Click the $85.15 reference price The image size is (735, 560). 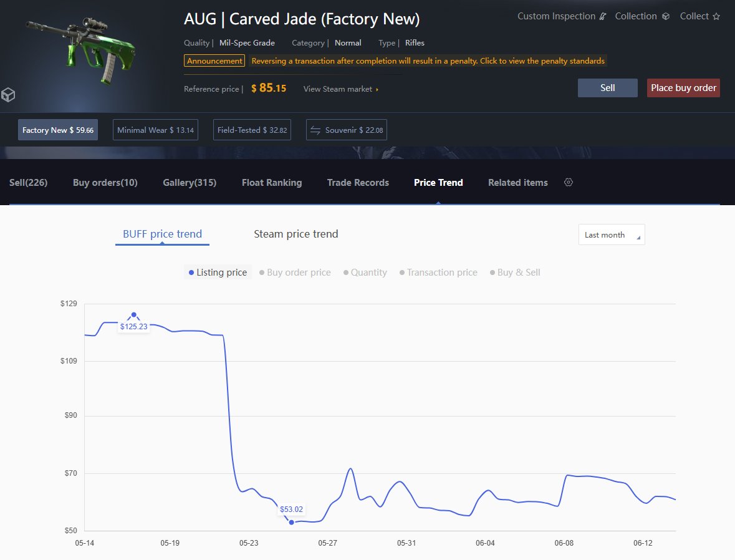[x=269, y=88]
